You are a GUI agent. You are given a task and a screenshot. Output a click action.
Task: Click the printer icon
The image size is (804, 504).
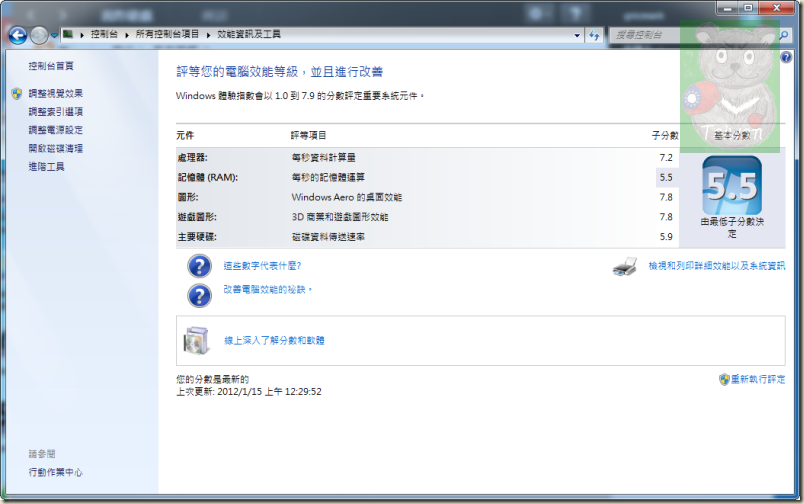(625, 267)
